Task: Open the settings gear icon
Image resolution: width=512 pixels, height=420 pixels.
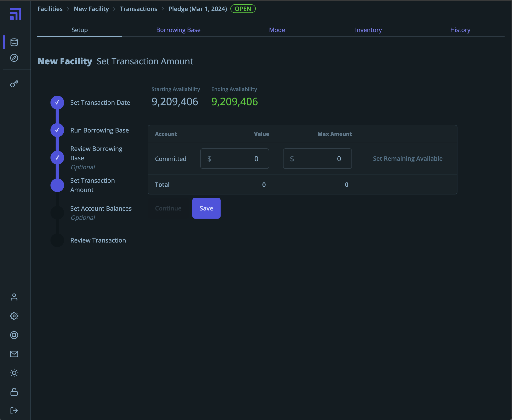Action: pos(14,316)
